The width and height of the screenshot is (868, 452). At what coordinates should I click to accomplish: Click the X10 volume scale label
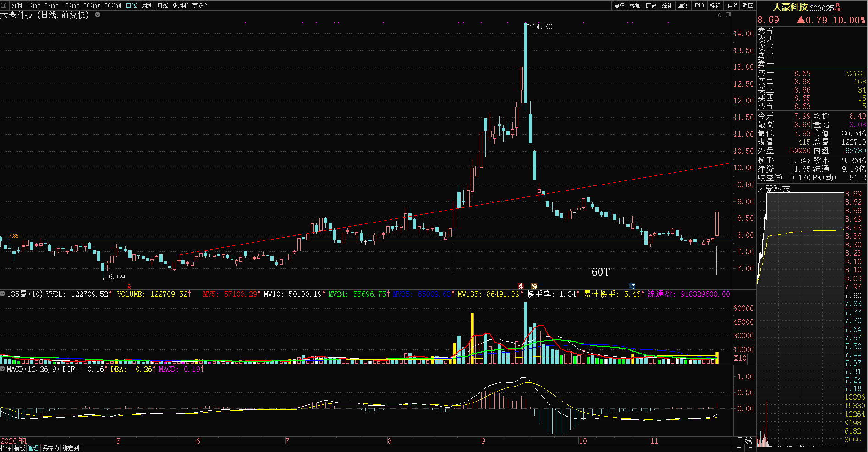point(740,358)
